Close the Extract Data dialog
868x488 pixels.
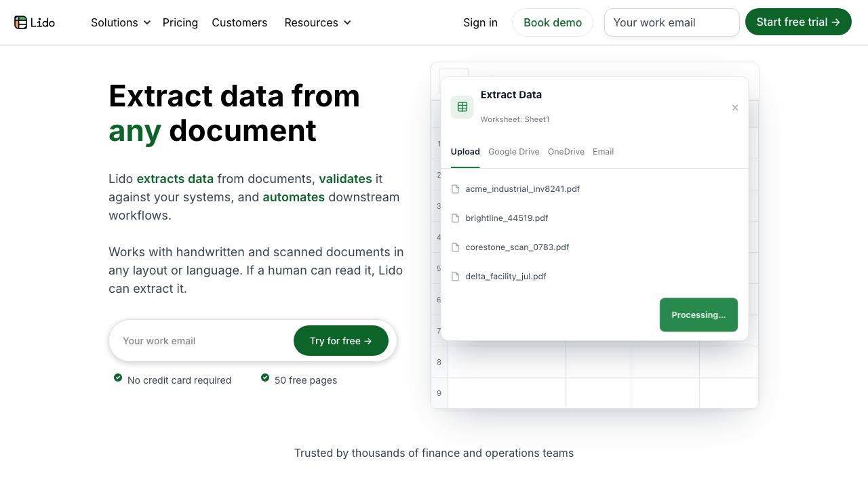click(x=735, y=108)
